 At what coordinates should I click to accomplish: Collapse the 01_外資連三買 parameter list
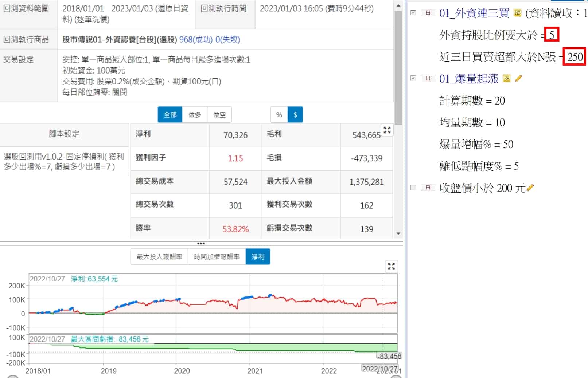click(x=428, y=13)
